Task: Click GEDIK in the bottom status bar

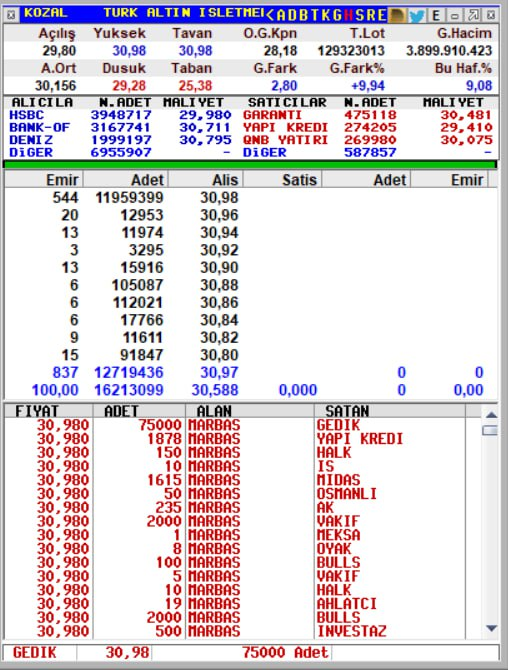Action: point(35,653)
